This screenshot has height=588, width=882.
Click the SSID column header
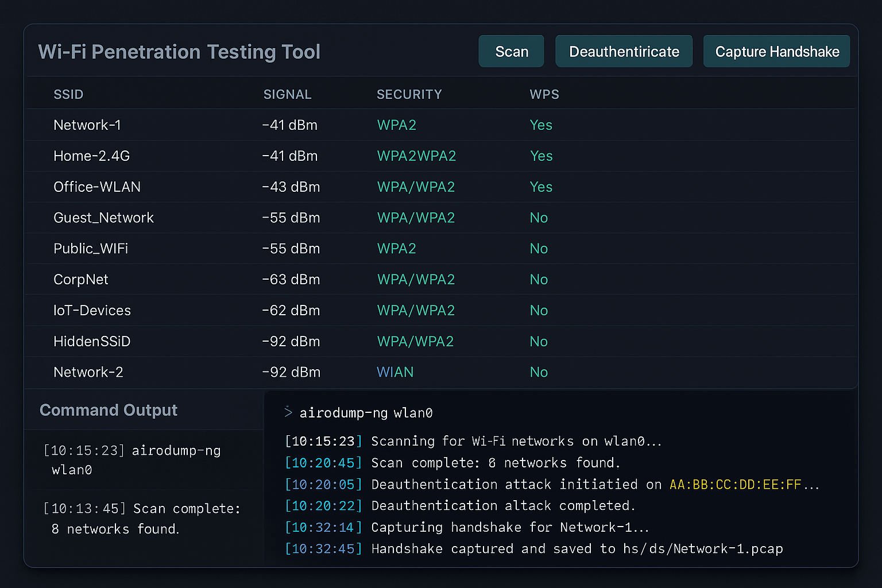tap(68, 95)
